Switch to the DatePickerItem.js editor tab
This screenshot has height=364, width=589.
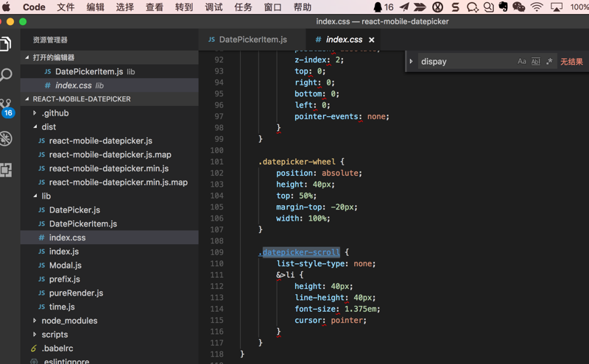pyautogui.click(x=252, y=40)
